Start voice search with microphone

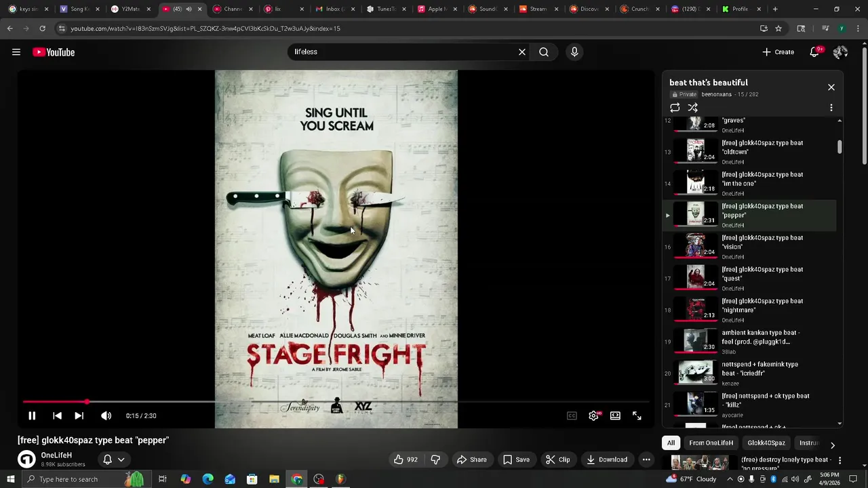[x=574, y=52]
